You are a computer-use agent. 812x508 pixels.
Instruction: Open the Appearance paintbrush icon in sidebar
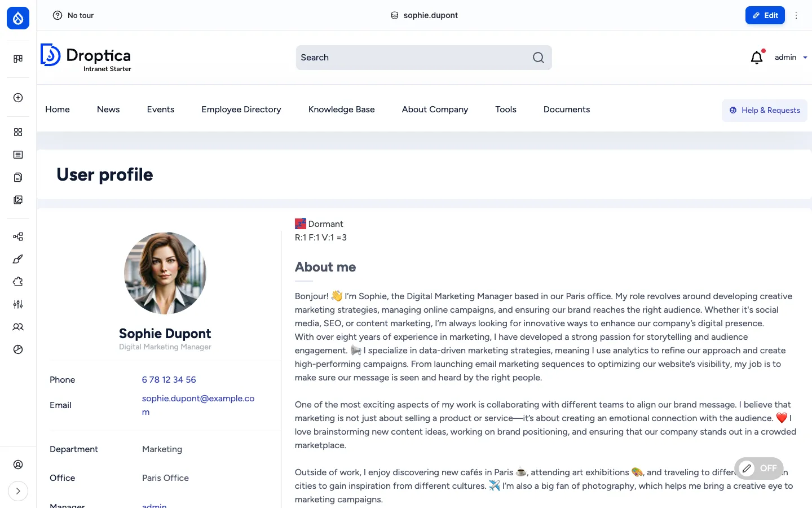(18, 259)
